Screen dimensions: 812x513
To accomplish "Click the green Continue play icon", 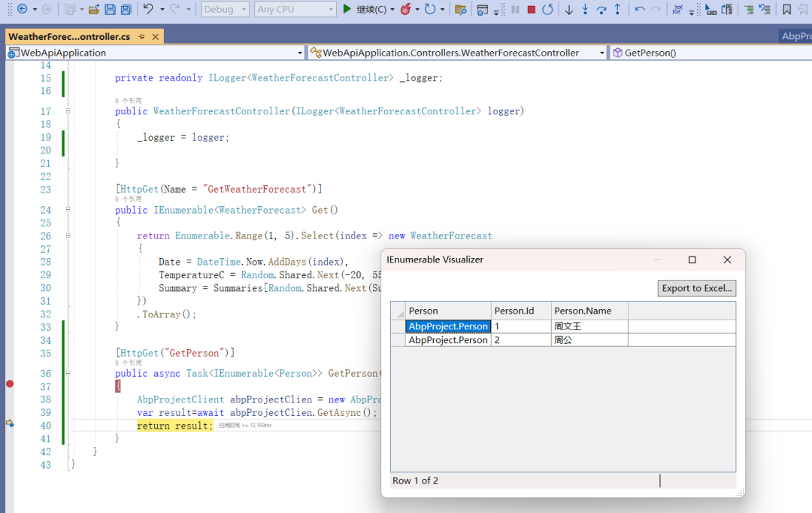I will (x=347, y=9).
